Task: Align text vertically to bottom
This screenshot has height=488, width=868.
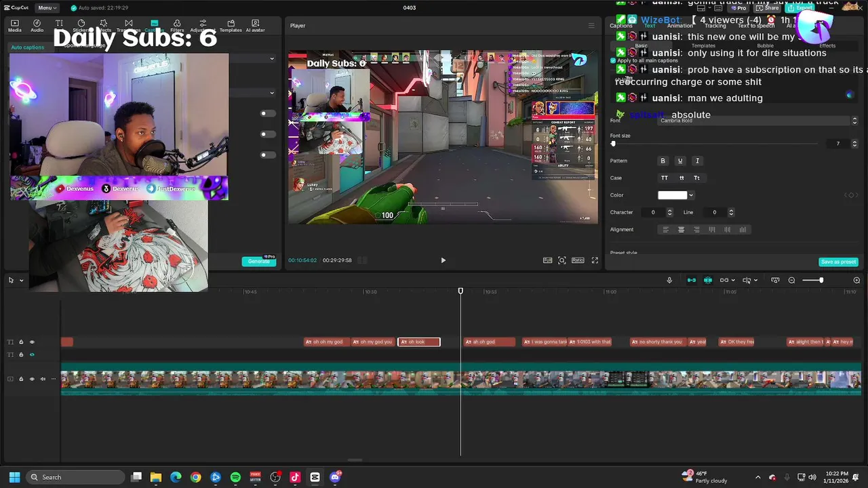Action: click(x=743, y=230)
